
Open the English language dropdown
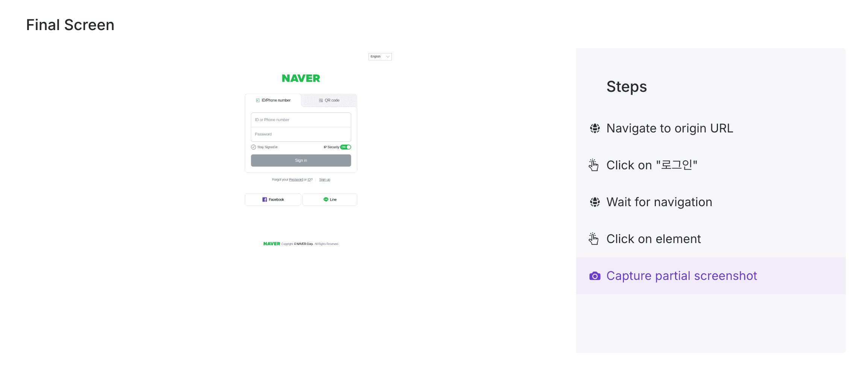coord(380,57)
